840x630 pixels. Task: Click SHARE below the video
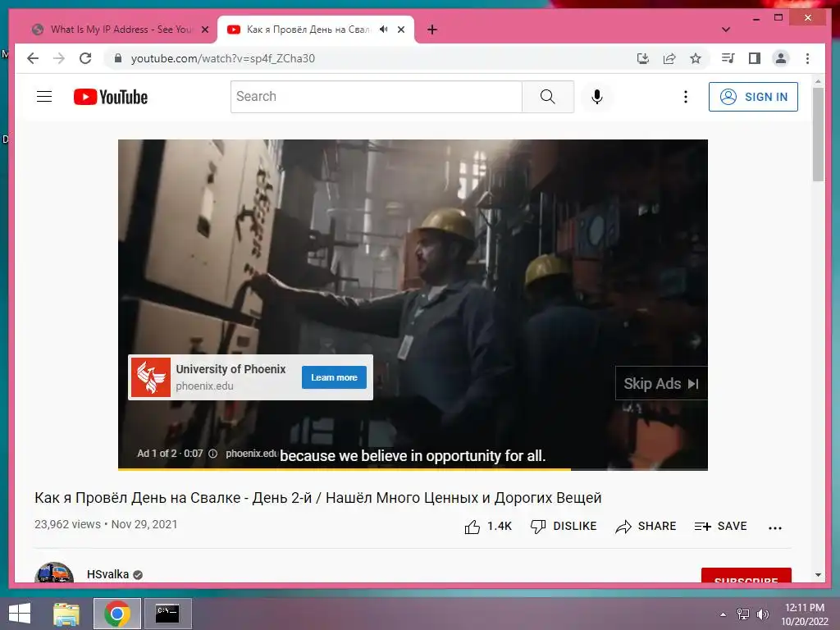coord(646,527)
